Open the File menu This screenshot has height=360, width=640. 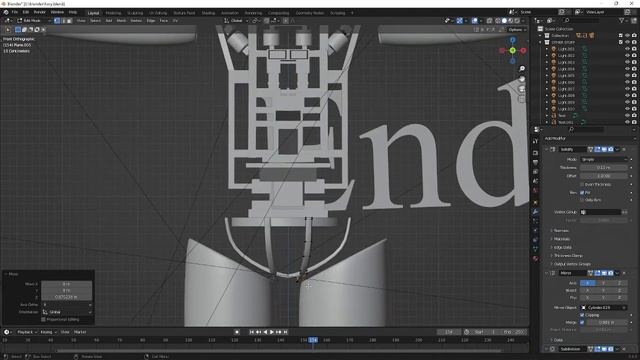15,12
